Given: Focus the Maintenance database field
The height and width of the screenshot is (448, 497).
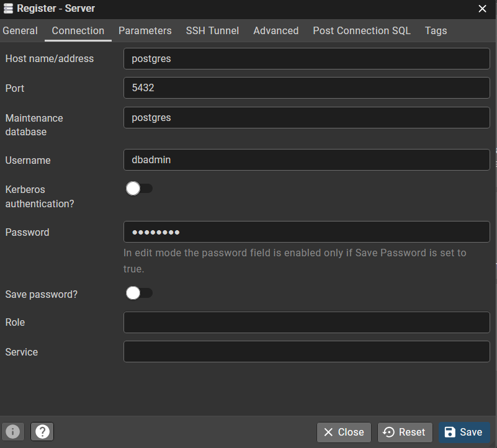Looking at the screenshot, I should (x=307, y=118).
